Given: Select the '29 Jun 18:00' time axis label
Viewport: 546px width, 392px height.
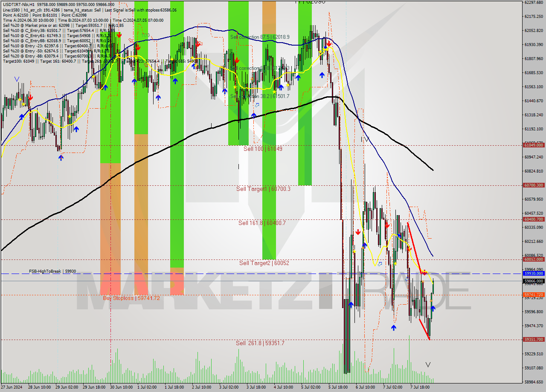Looking at the screenshot, I should point(94,387).
